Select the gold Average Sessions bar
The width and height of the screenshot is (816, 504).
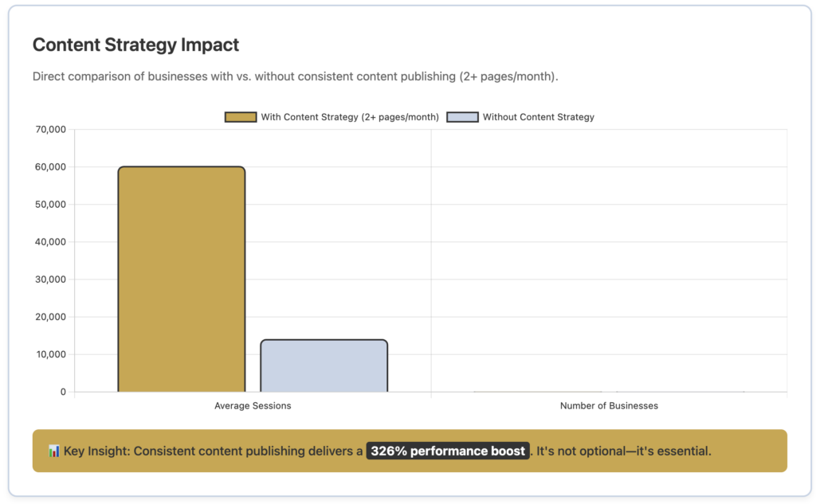tap(181, 279)
